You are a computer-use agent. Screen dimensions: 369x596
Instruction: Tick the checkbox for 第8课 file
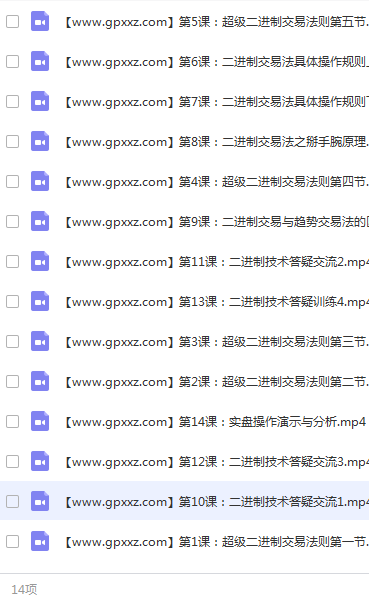pos(13,141)
